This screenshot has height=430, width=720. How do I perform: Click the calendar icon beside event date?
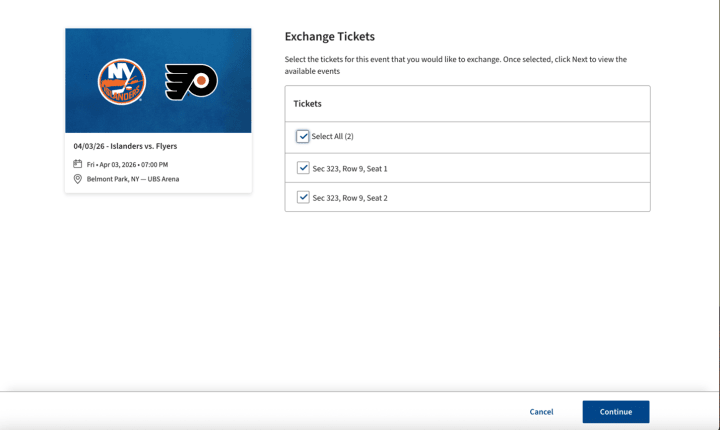(78, 164)
